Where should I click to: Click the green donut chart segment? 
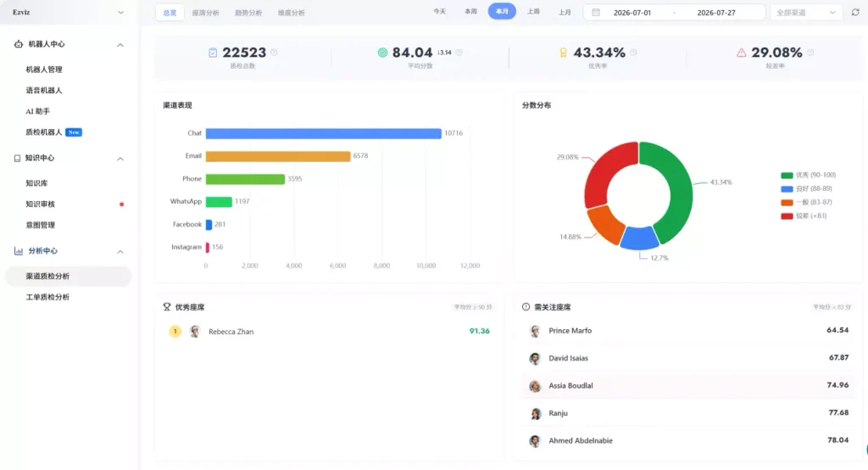[x=680, y=191]
